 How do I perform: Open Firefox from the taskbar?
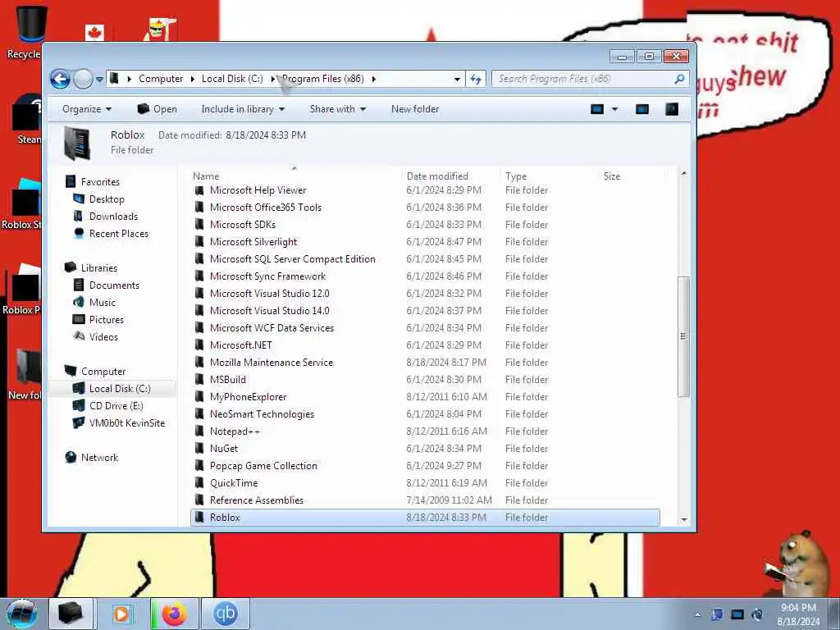(175, 614)
